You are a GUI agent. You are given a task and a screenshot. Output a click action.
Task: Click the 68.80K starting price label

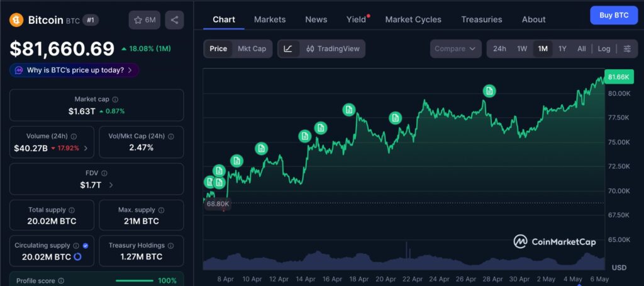point(218,203)
